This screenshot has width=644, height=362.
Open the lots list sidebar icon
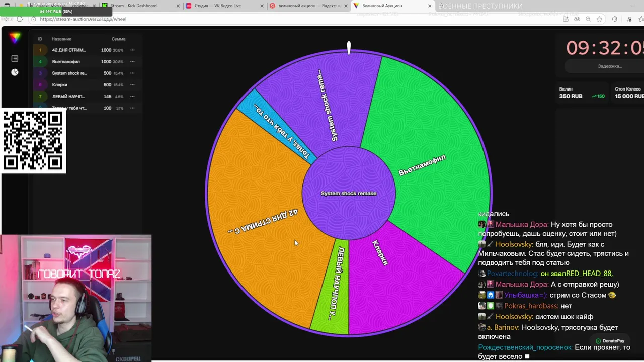coord(15,59)
